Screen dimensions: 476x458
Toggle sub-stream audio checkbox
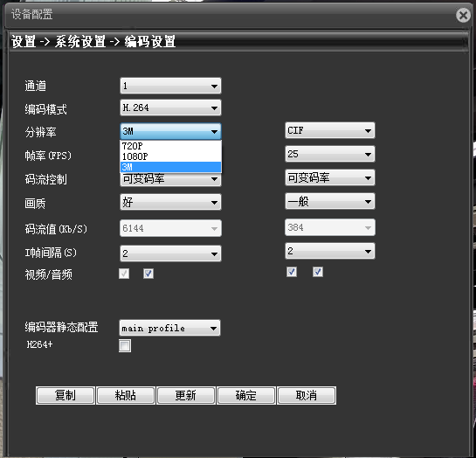pos(318,272)
